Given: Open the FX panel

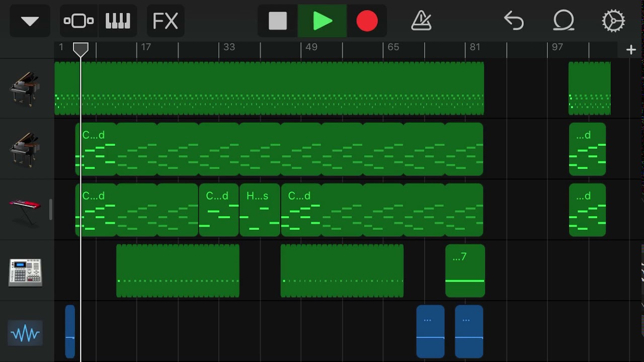Looking at the screenshot, I should pos(166,21).
